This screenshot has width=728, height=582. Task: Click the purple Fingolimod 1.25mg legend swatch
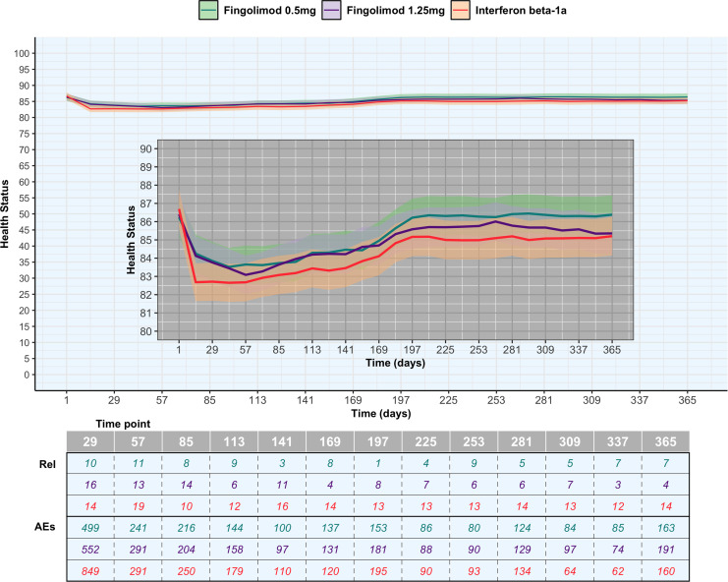tap(331, 10)
